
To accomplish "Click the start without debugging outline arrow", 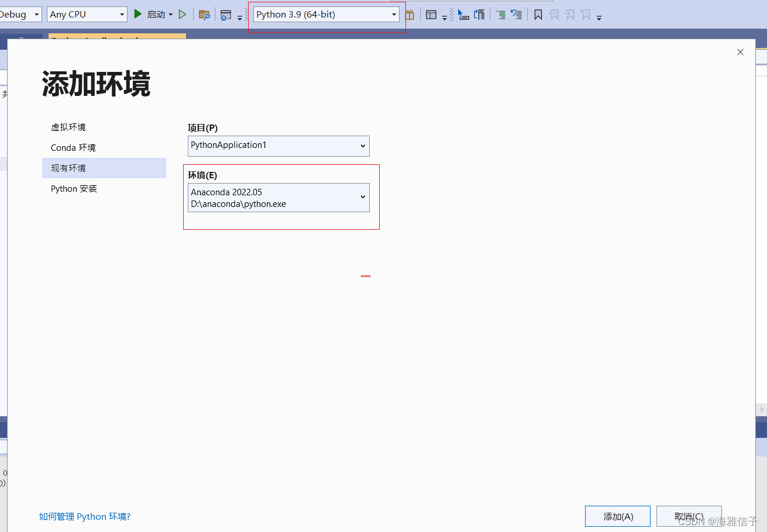I will coord(183,15).
